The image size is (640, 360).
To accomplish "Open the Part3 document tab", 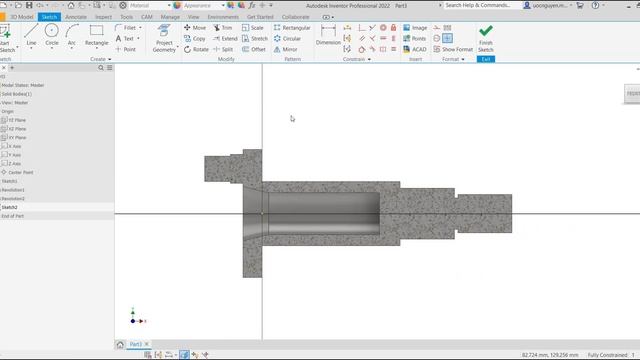I will tap(135, 344).
